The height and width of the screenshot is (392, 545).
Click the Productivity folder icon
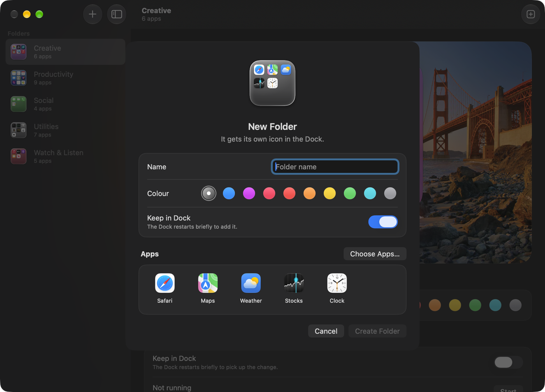click(x=18, y=78)
